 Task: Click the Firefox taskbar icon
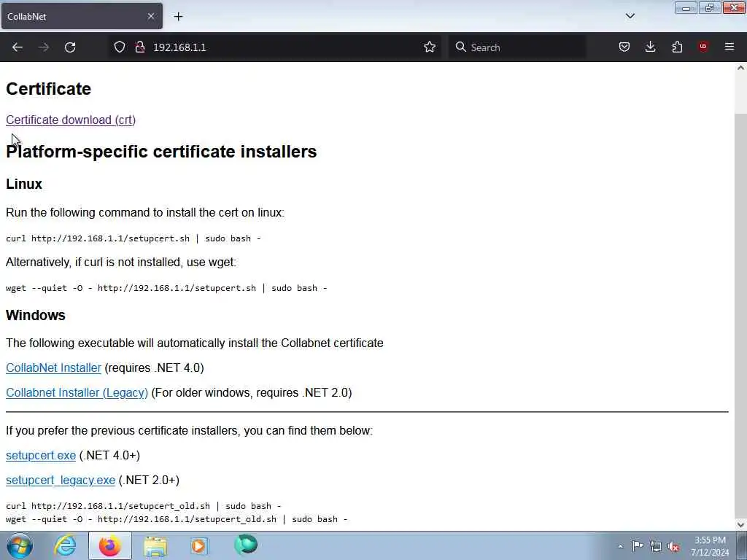point(109,545)
